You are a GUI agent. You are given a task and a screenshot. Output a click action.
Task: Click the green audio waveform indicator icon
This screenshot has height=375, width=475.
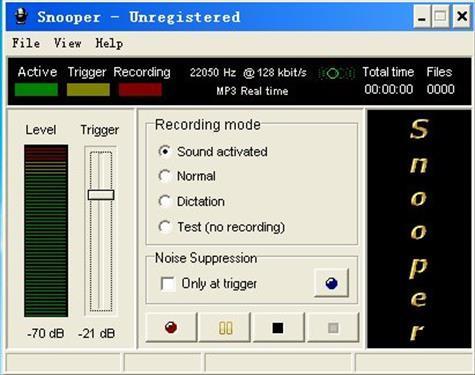click(x=336, y=73)
